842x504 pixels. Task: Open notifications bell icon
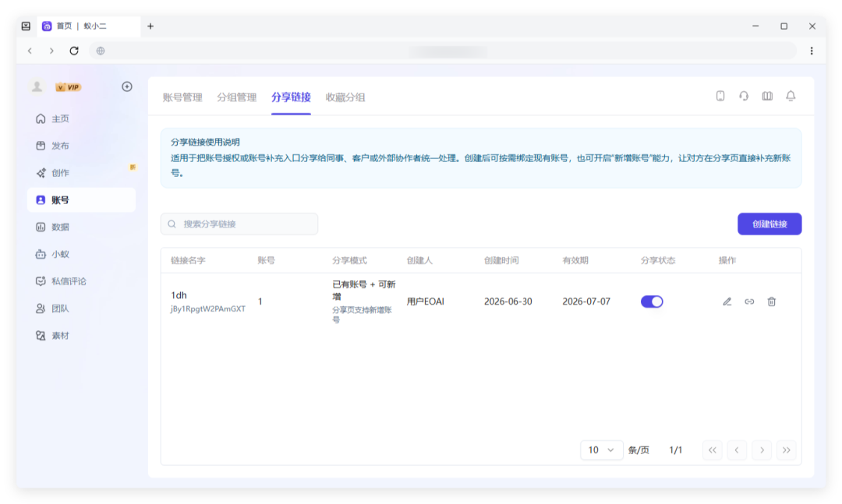point(791,96)
